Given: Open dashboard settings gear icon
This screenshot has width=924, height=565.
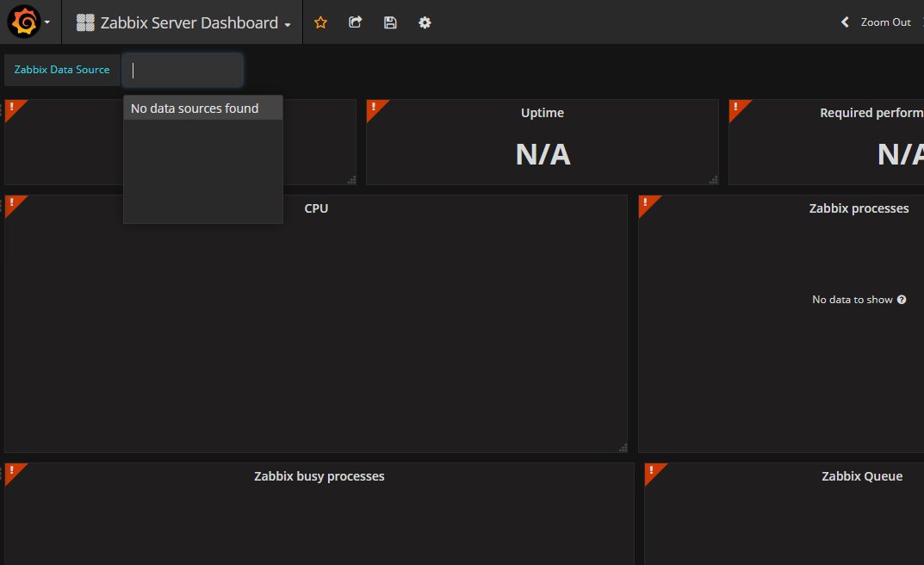Looking at the screenshot, I should tap(425, 22).
